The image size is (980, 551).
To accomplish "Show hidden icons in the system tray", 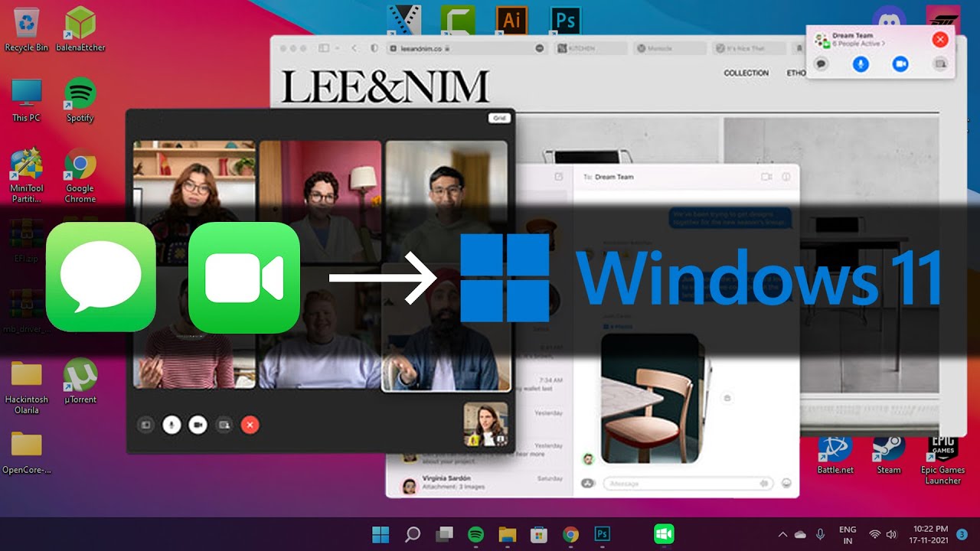I will pos(782,534).
